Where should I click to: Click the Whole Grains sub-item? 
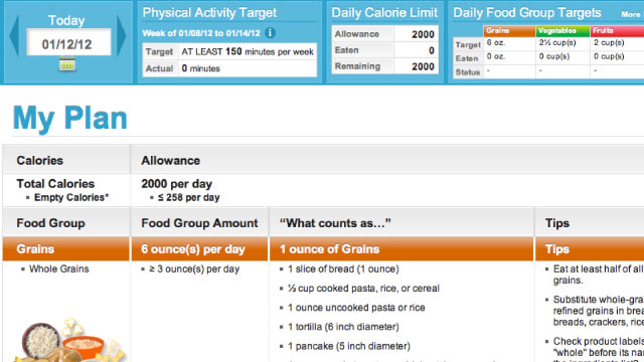click(59, 269)
